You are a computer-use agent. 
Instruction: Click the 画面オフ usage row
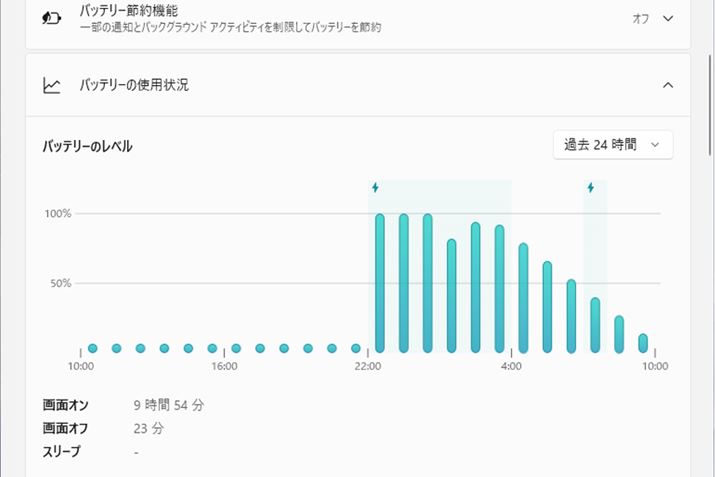point(103,429)
